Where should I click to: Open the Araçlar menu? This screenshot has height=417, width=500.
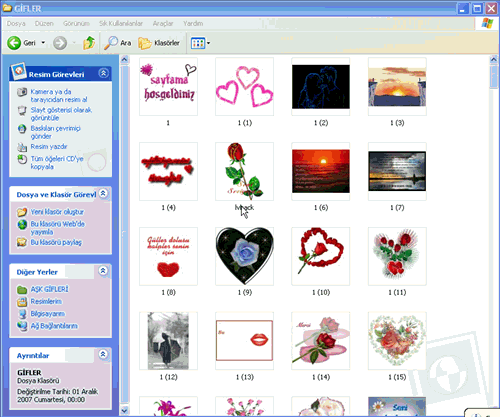(163, 23)
